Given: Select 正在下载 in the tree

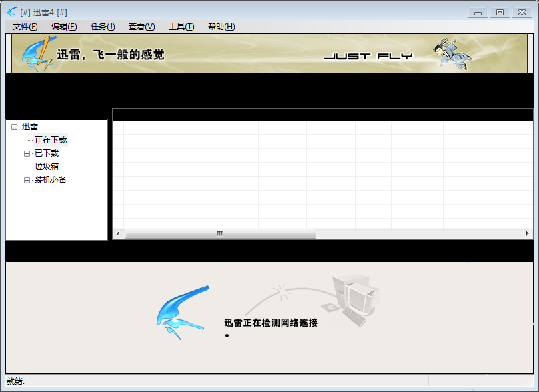Looking at the screenshot, I should pyautogui.click(x=51, y=140).
